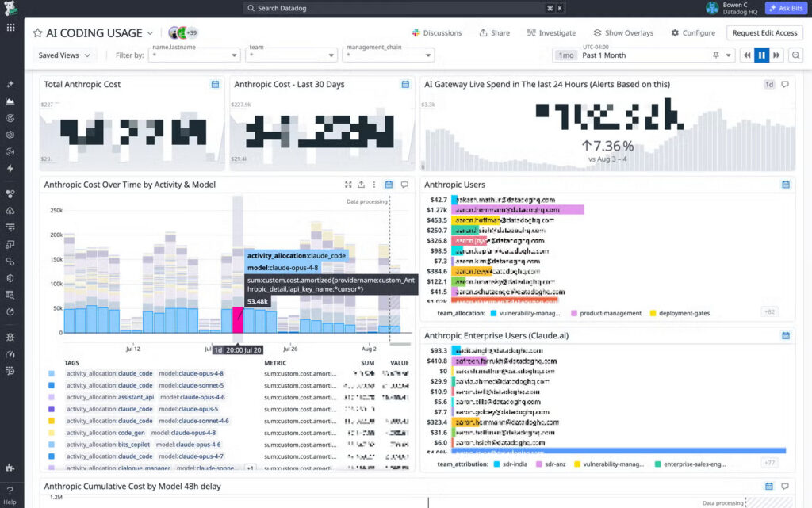Click the zoom-out magnifier icon by time controls
This screenshot has width=812, height=508.
[x=796, y=55]
